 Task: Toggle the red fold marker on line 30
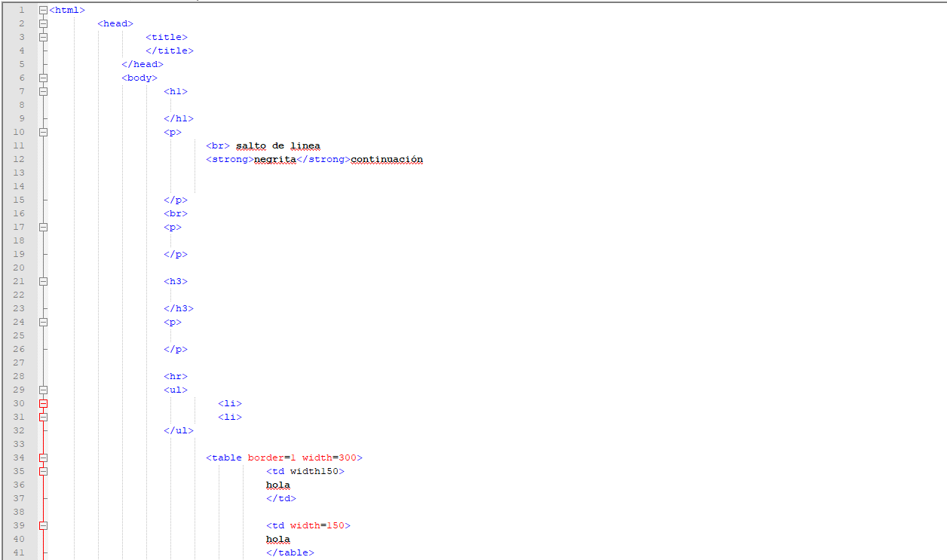coord(43,403)
